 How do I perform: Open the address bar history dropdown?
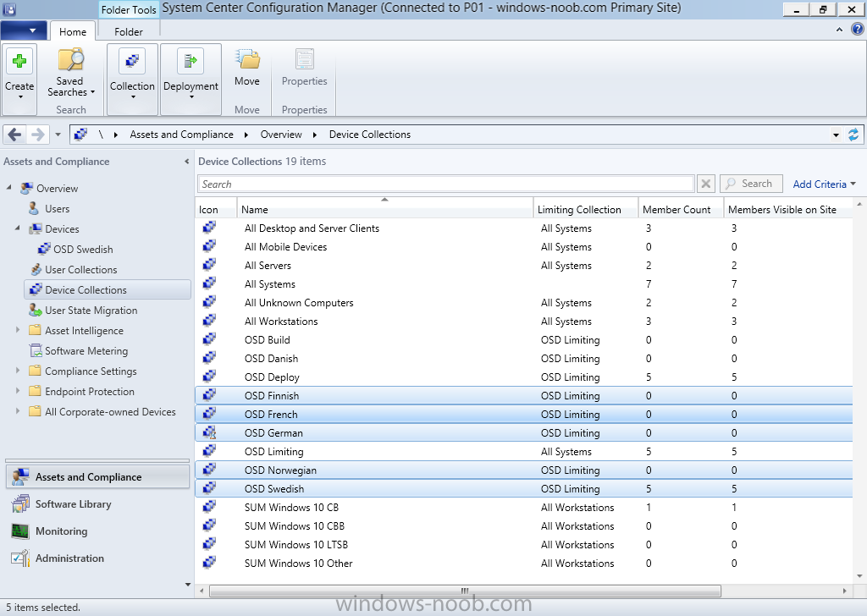click(x=836, y=135)
